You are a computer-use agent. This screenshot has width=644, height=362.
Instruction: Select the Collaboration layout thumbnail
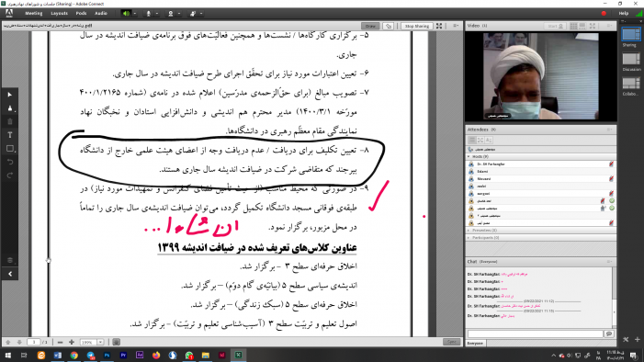pyautogui.click(x=631, y=84)
